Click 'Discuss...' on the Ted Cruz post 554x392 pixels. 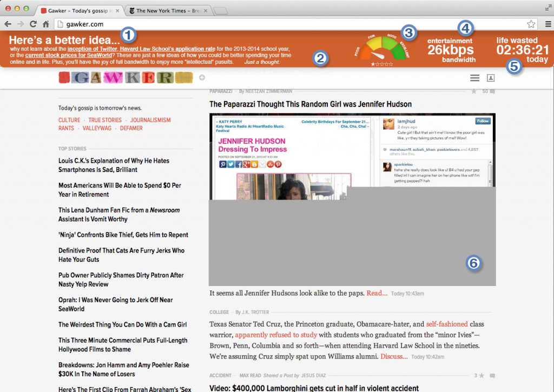point(394,356)
